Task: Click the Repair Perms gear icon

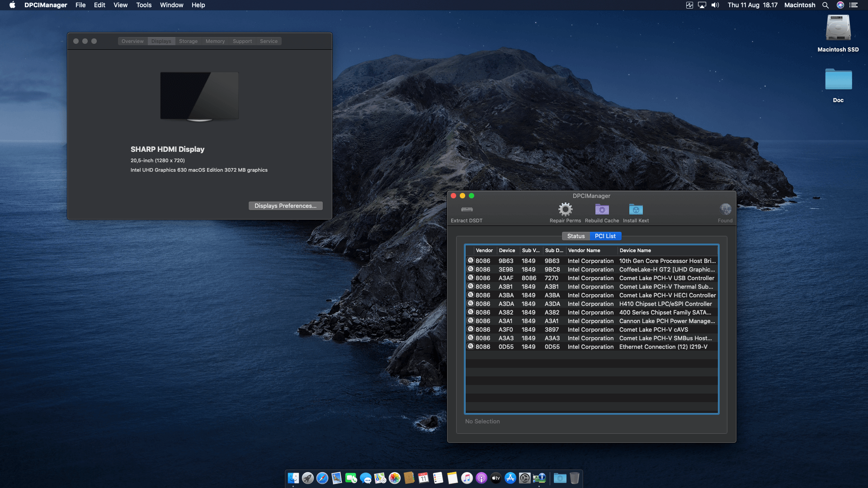Action: click(565, 209)
